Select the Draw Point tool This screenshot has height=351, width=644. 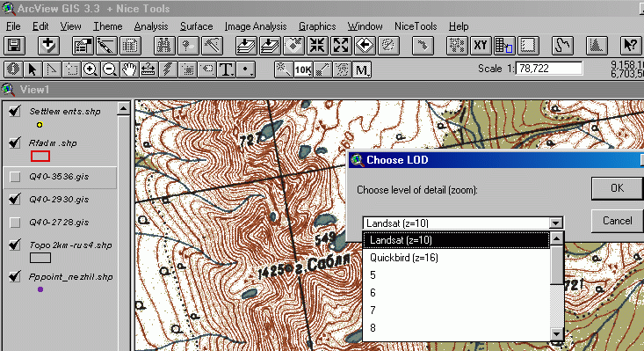point(246,69)
